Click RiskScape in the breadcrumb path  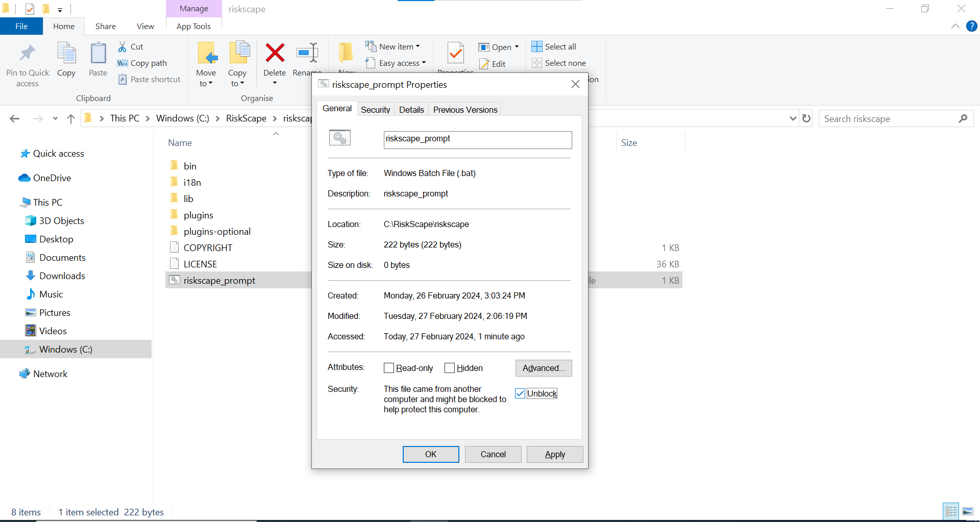point(246,118)
